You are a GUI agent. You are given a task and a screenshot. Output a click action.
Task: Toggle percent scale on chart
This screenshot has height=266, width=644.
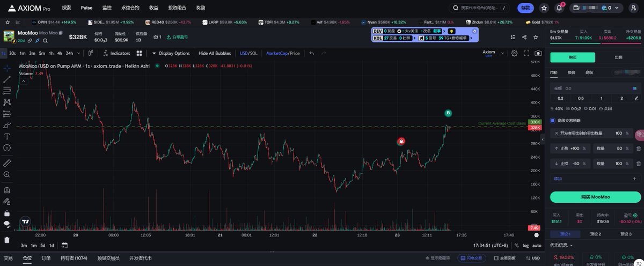pyautogui.click(x=516, y=245)
